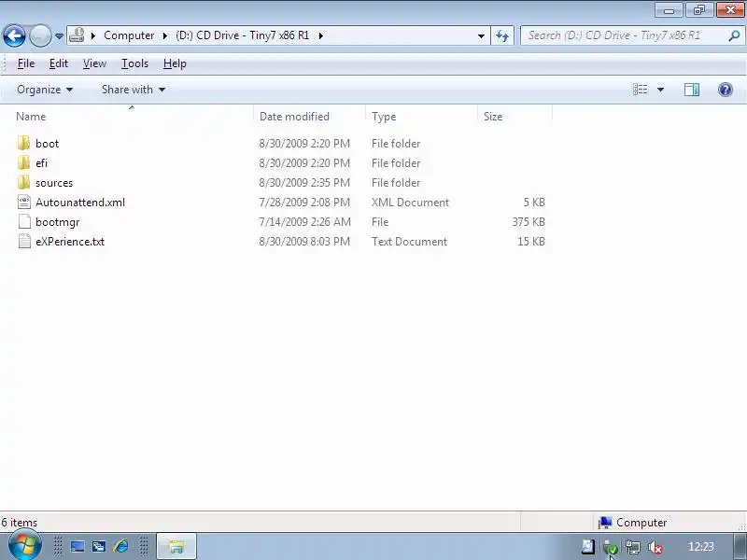Click the eXPerience.txt file name
747x560 pixels.
click(x=70, y=242)
